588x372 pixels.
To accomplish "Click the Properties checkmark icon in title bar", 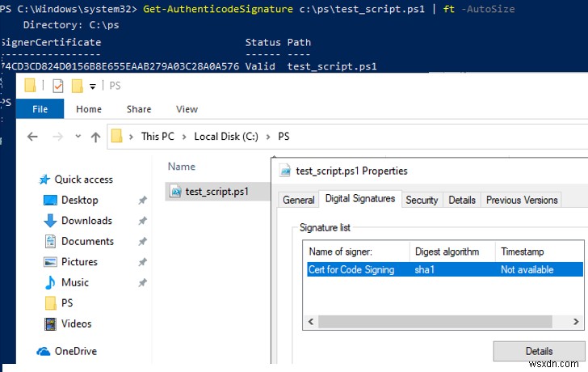I will [x=58, y=86].
